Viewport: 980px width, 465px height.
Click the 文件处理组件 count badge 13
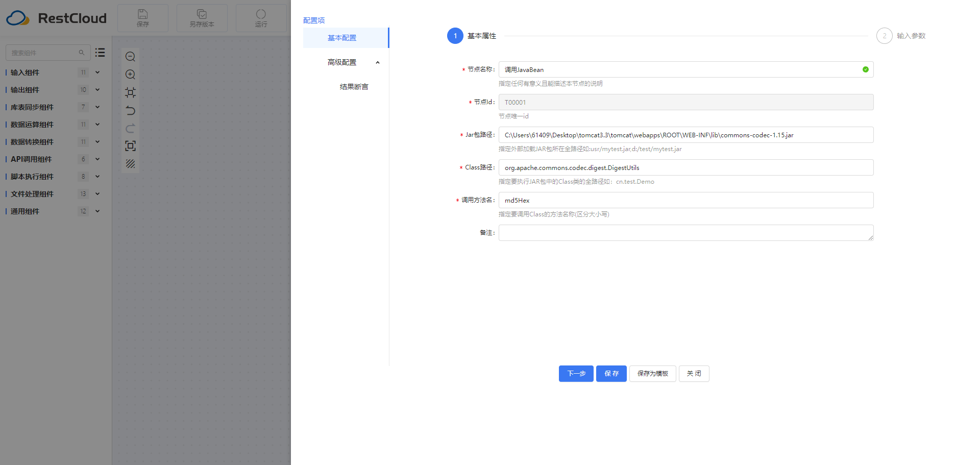coord(83,194)
